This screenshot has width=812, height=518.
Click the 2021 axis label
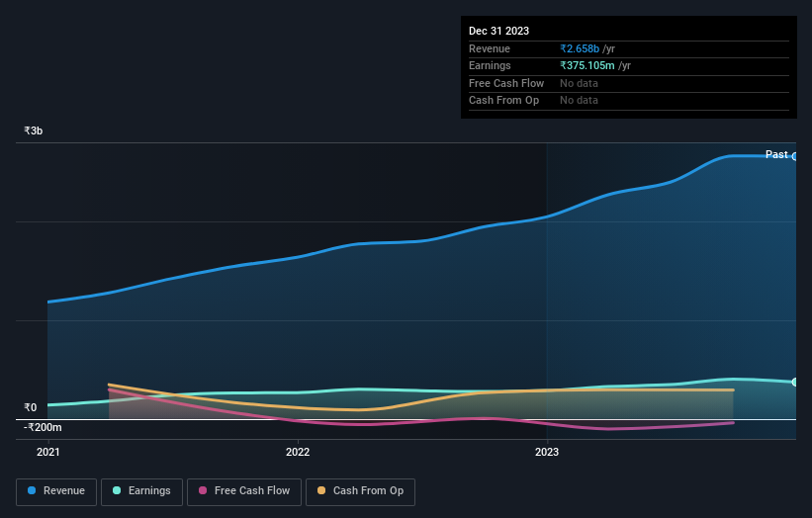tap(48, 453)
